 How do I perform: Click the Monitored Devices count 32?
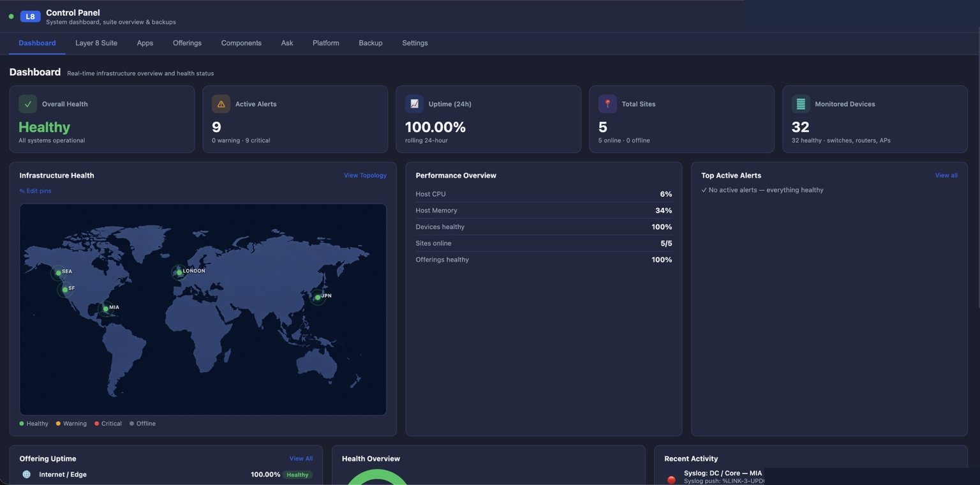(800, 127)
